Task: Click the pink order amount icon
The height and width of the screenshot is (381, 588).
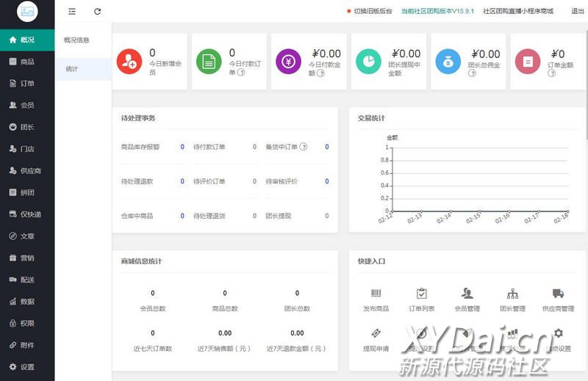Action: (528, 62)
